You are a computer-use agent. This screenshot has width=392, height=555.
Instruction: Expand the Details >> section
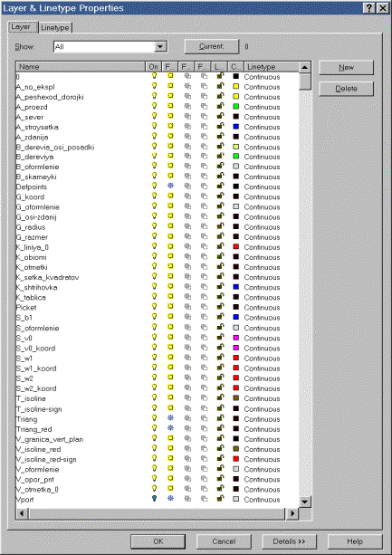289,541
